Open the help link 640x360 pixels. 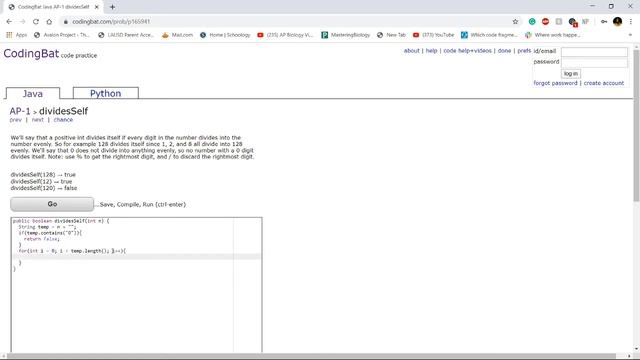click(431, 51)
